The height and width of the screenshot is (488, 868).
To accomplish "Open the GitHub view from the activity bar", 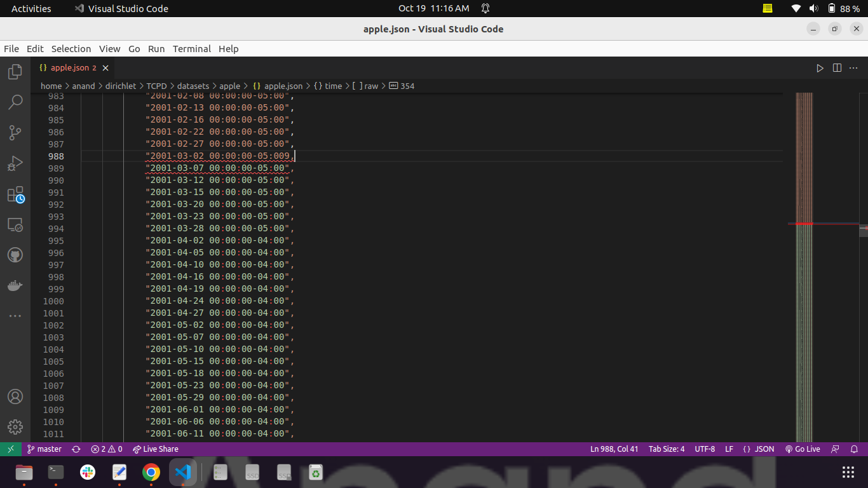I will point(14,254).
